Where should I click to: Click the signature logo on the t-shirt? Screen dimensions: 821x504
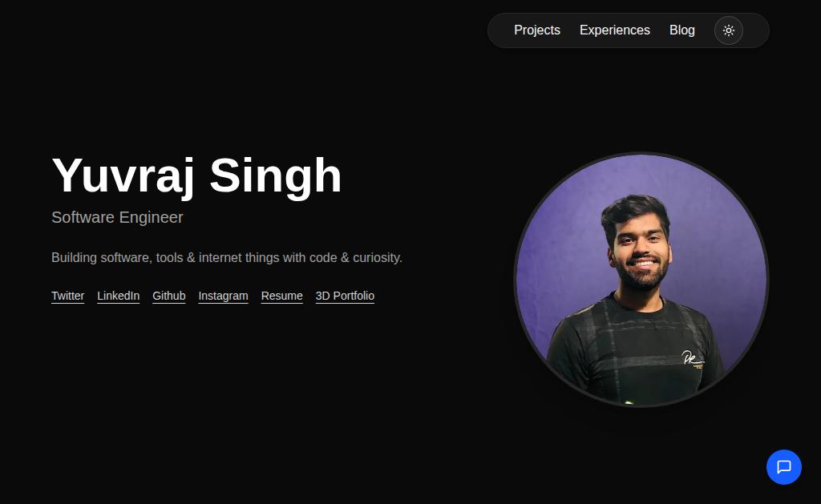[693, 358]
